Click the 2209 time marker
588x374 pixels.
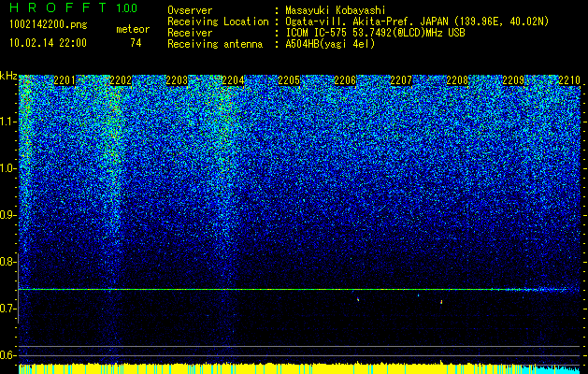[513, 80]
